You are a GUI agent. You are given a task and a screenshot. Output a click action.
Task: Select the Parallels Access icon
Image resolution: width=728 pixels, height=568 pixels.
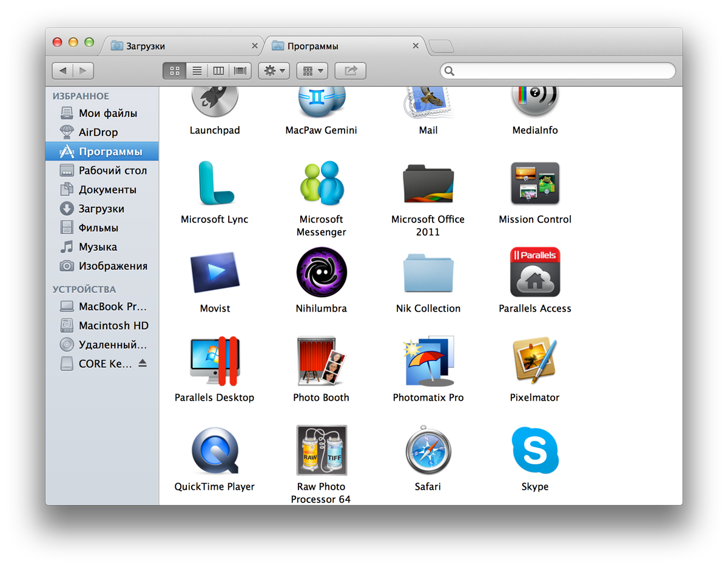pos(534,273)
